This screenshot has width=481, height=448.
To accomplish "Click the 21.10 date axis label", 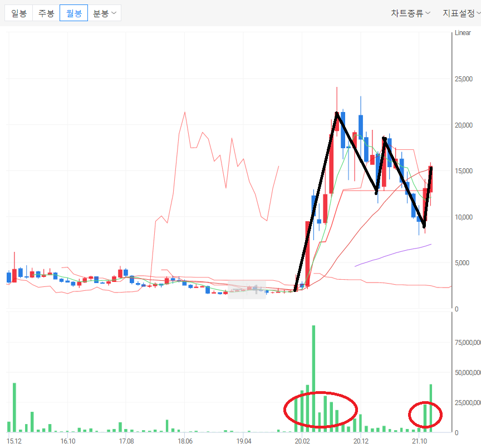I will tap(419, 441).
